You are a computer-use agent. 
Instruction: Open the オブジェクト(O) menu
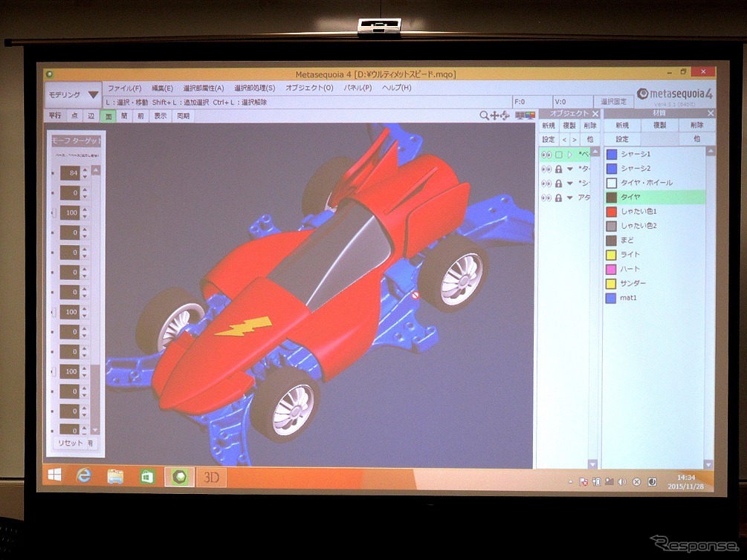click(309, 88)
